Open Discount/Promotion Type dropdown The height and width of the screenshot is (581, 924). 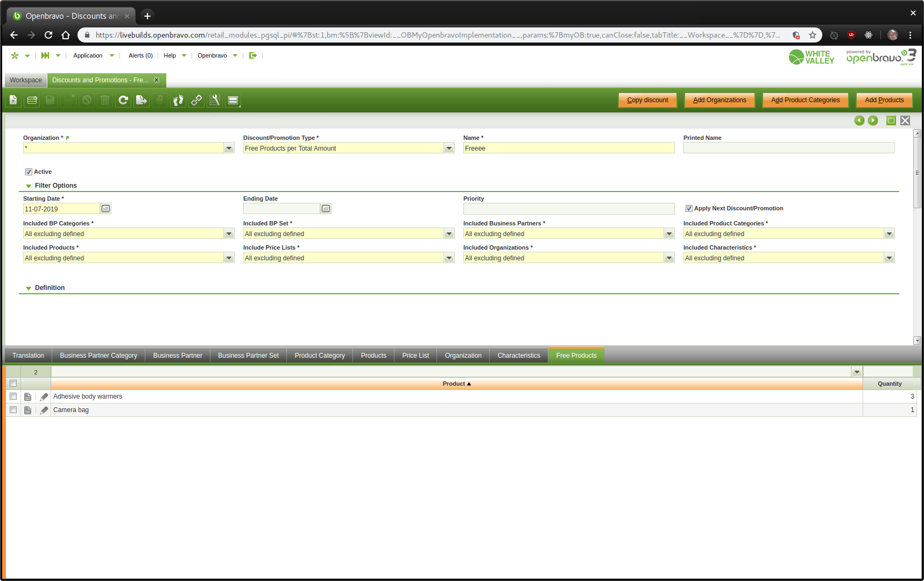[x=449, y=148]
